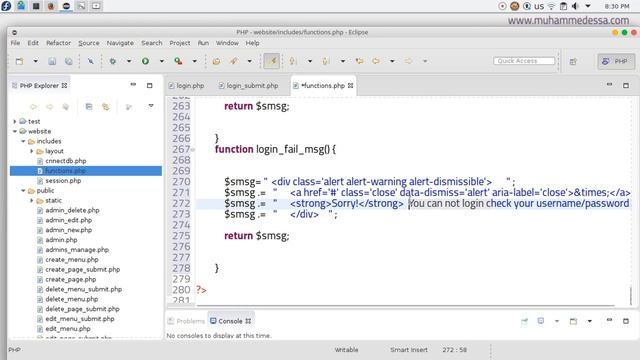640x360 pixels.
Task: Click the Previous Annotation toolbar icon
Action: (x=325, y=61)
